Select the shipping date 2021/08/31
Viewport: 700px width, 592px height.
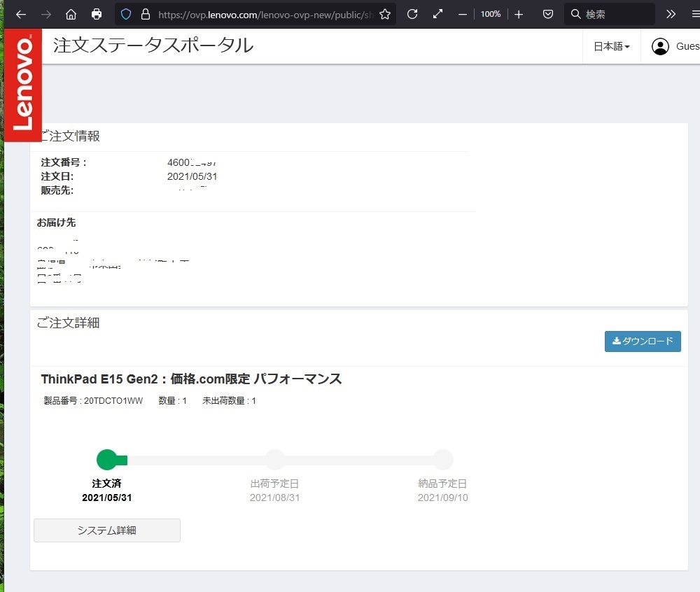tap(274, 498)
